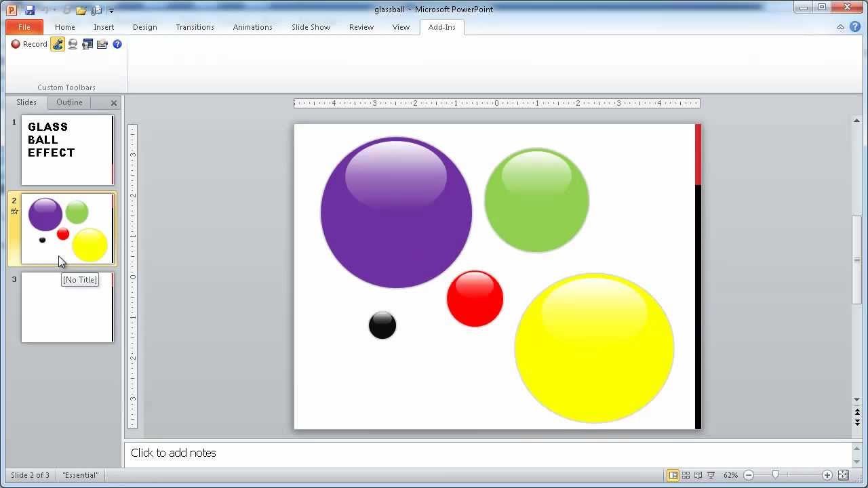Viewport: 868px width, 488px height.
Task: Click the "Essential" theme name in status bar
Action: pyautogui.click(x=81, y=475)
